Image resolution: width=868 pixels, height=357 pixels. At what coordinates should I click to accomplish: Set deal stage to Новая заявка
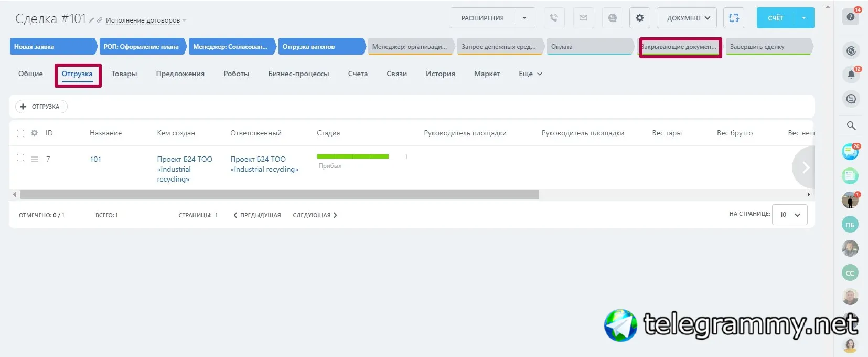(x=53, y=47)
